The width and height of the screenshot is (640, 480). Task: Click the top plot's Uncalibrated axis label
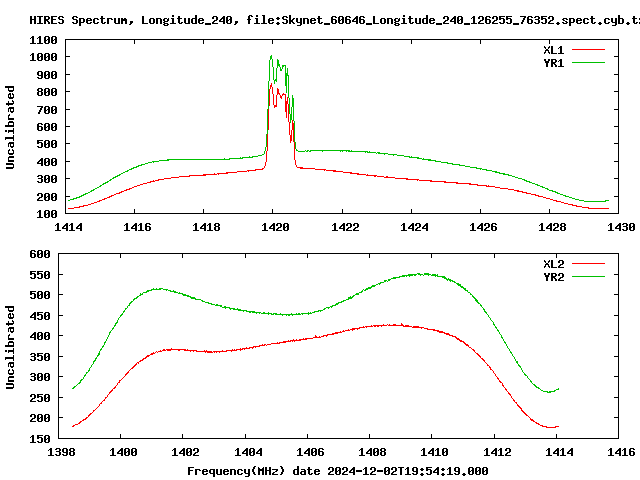pyautogui.click(x=10, y=127)
